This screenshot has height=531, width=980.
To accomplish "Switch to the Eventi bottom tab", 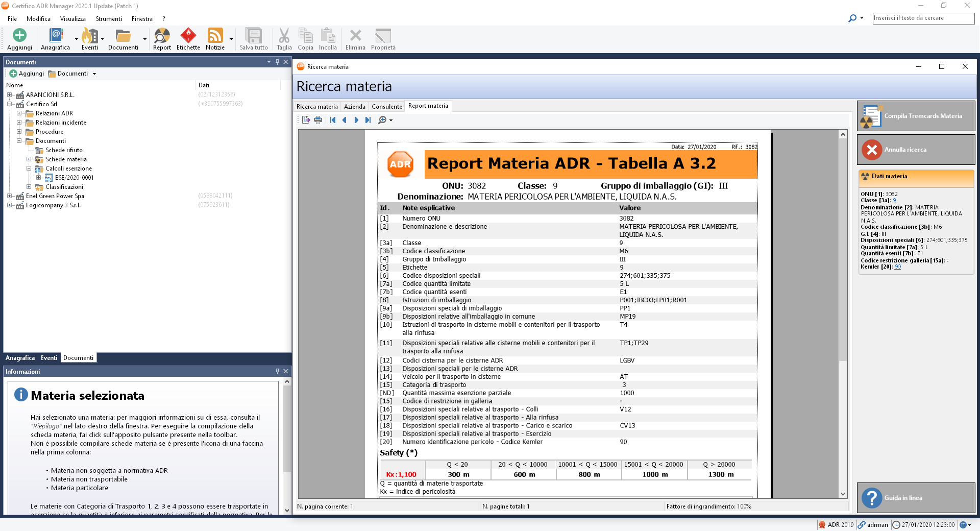I will pyautogui.click(x=49, y=358).
